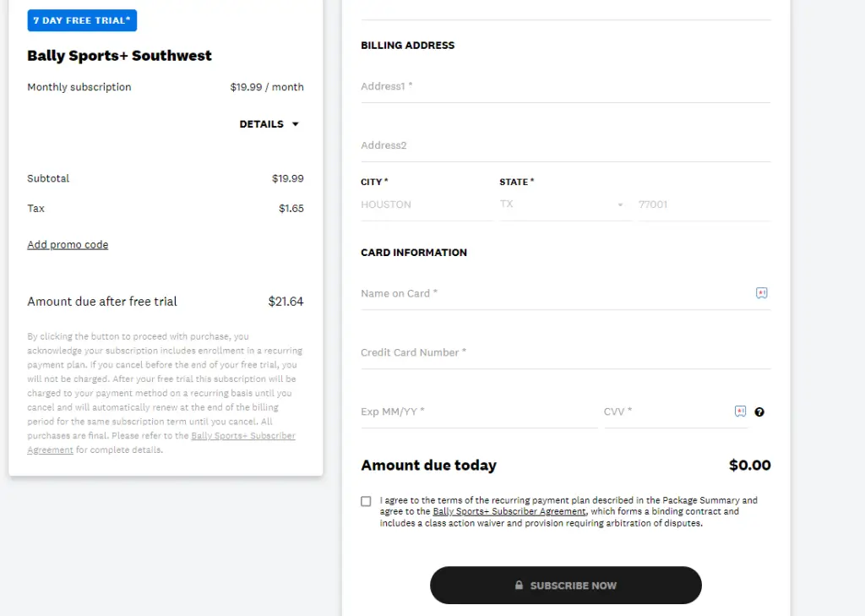The image size is (865, 616).
Task: Focus the Address2 input field
Action: point(565,145)
